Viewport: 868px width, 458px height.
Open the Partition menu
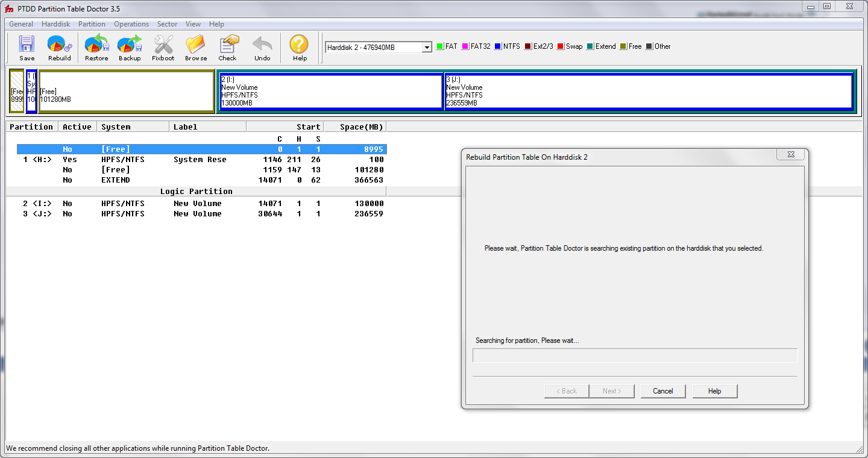click(92, 24)
